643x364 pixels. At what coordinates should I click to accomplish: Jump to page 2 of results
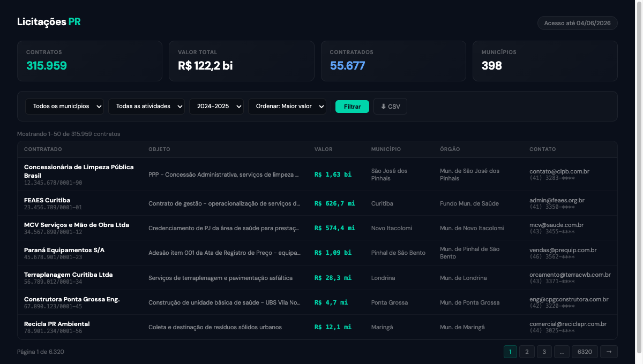pyautogui.click(x=527, y=352)
